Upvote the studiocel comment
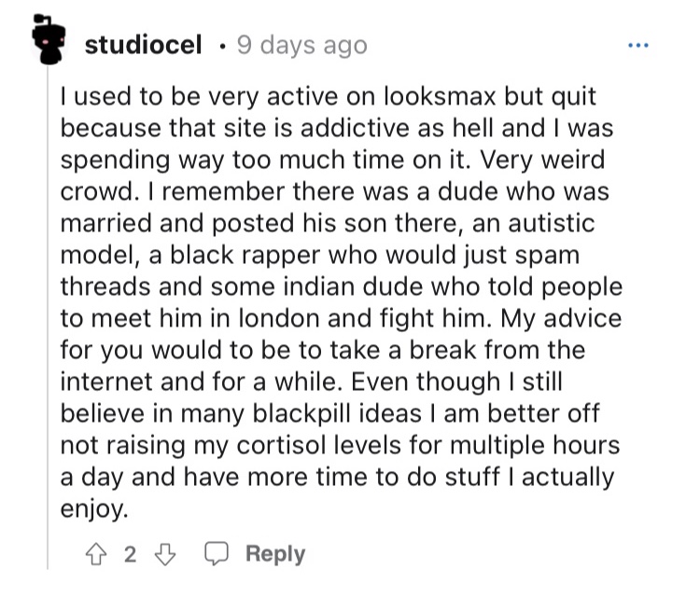 (x=96, y=555)
